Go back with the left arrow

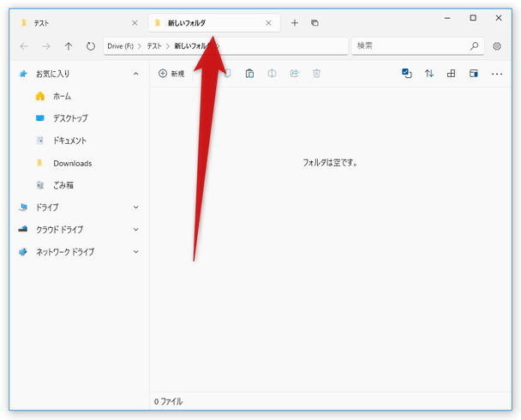(24, 46)
